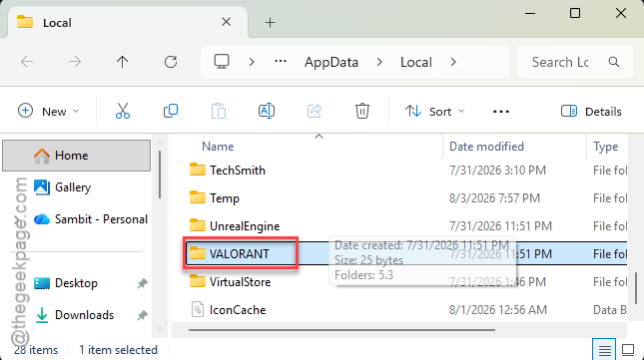Viewport: 644px width, 360px height.
Task: Click the file list vertical scrollbar thumb
Action: tap(636, 288)
